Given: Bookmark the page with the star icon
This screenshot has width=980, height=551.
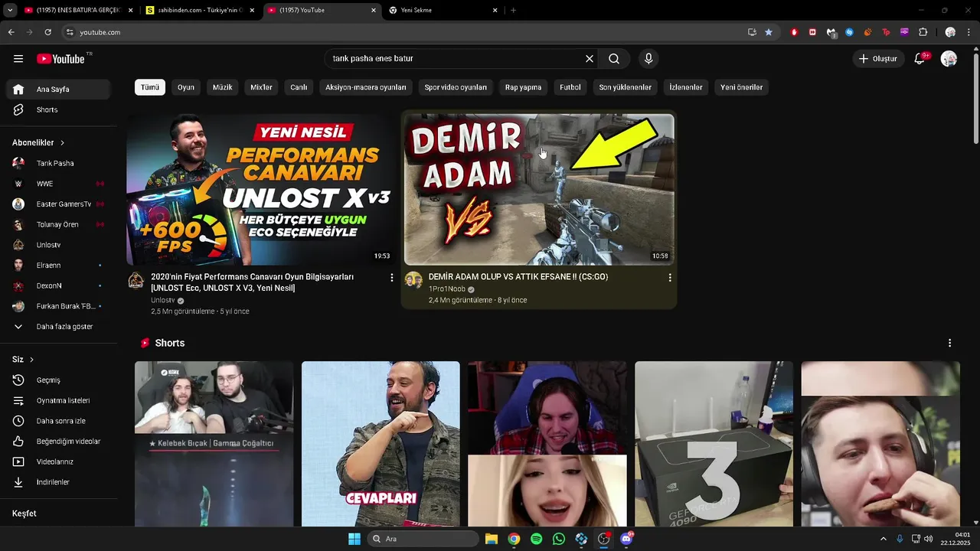Looking at the screenshot, I should point(769,32).
